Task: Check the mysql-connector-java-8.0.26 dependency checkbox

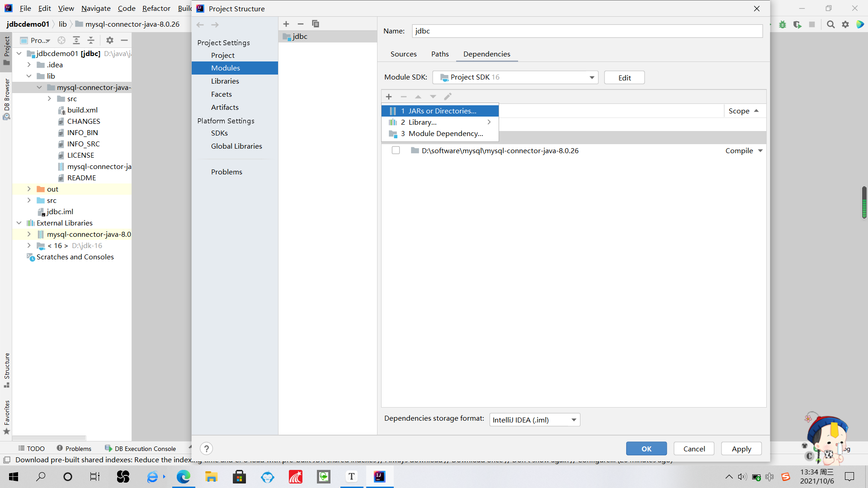Action: (x=396, y=150)
